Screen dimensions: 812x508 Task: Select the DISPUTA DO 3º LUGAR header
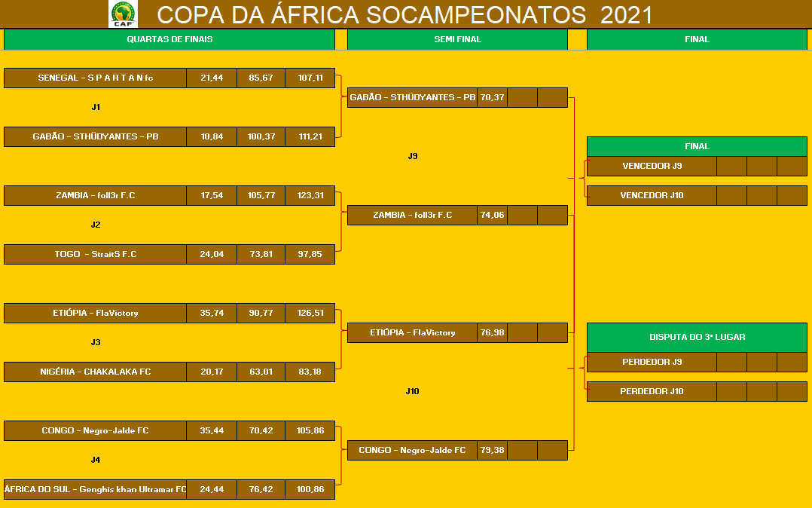point(697,338)
